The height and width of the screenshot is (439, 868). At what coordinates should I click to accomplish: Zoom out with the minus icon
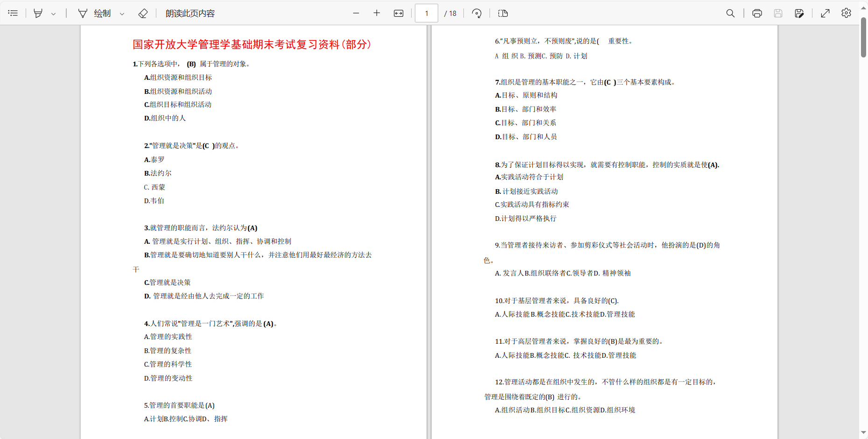(x=356, y=13)
